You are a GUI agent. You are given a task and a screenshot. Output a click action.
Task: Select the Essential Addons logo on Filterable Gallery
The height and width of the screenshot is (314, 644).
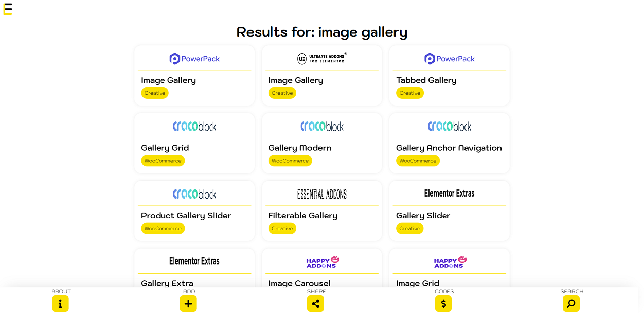322,194
